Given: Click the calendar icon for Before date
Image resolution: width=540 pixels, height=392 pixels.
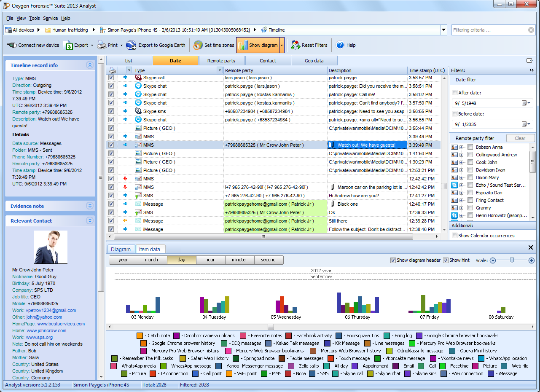Looking at the screenshot, I should coord(524,124).
